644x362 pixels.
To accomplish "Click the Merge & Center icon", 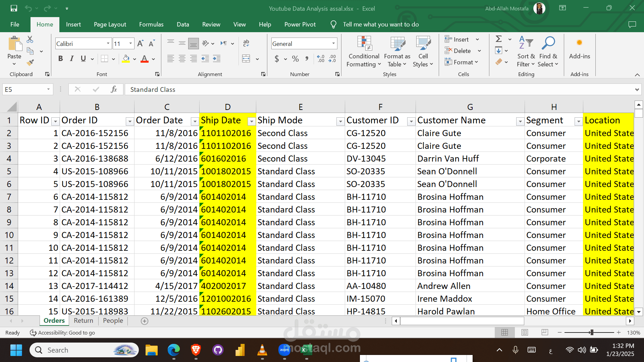I will tap(246, 59).
